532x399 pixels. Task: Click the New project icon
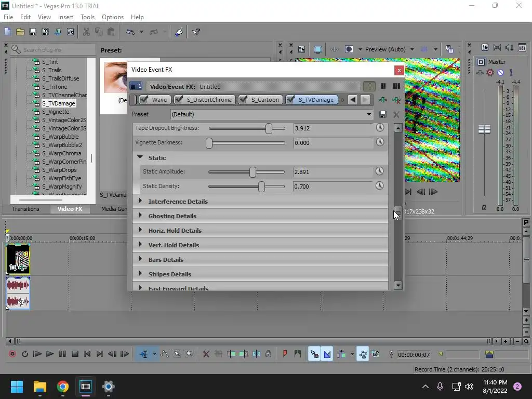[7, 32]
